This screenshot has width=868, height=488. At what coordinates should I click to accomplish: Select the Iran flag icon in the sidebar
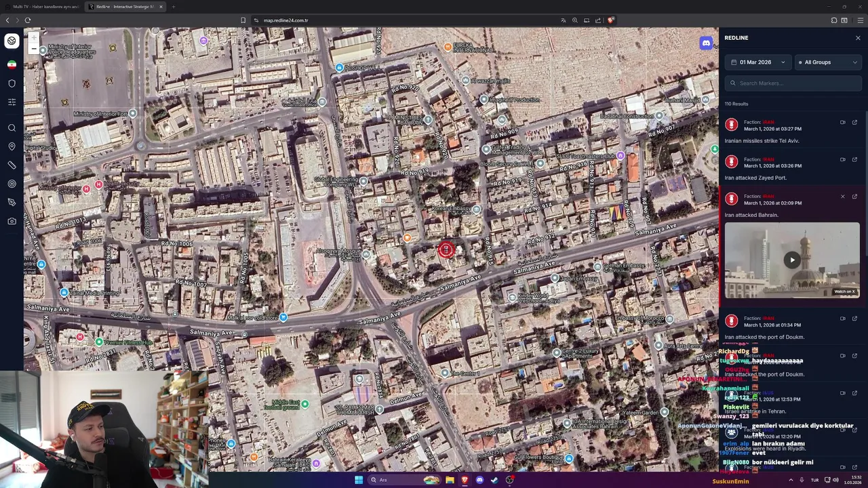12,64
